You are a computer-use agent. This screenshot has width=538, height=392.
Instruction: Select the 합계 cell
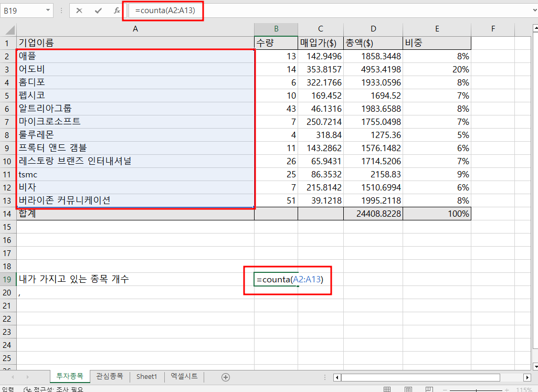(135, 214)
